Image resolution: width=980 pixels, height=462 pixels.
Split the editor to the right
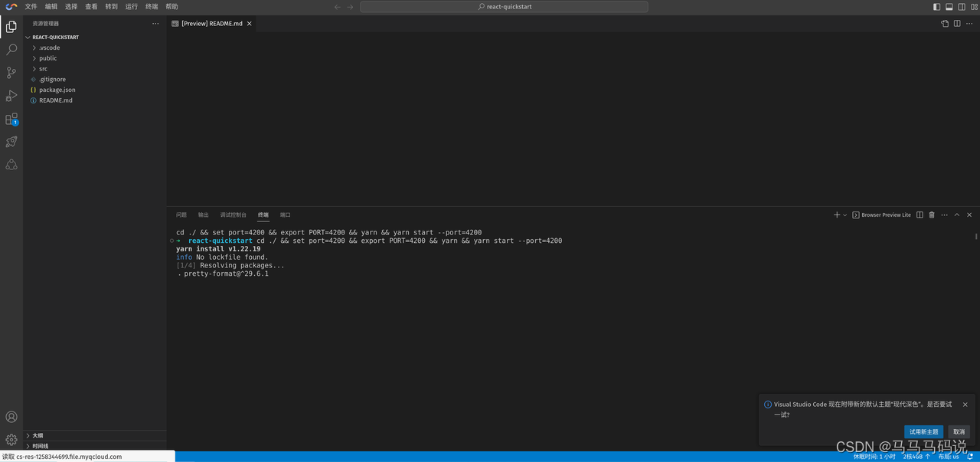pos(957,24)
